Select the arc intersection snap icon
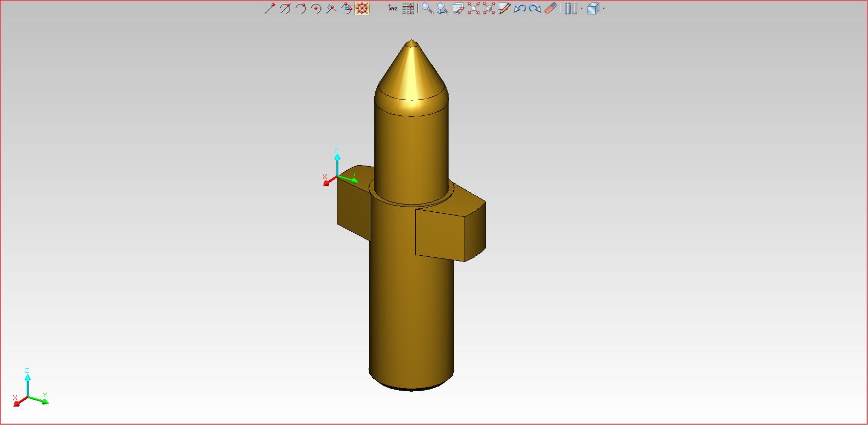The image size is (868, 425). click(x=285, y=8)
